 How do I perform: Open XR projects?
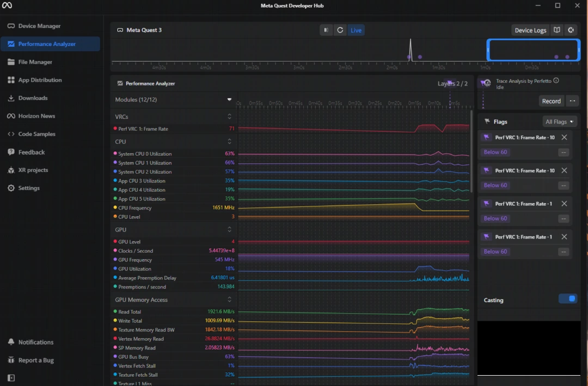50,170
